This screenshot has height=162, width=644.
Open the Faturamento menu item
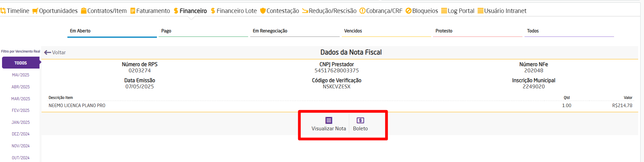coord(150,11)
